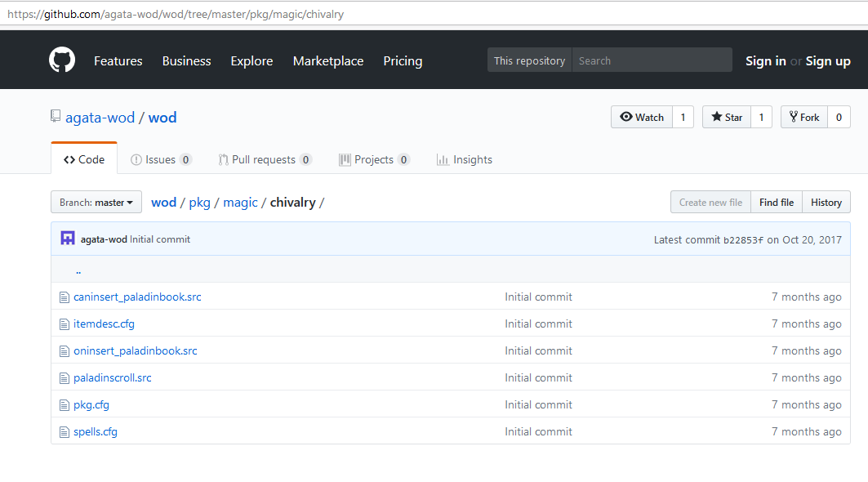
Task: Click the This repository search scope label
Action: click(529, 60)
